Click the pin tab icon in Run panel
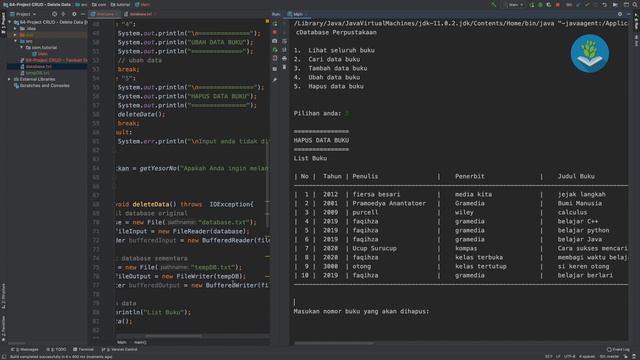 click(275, 80)
